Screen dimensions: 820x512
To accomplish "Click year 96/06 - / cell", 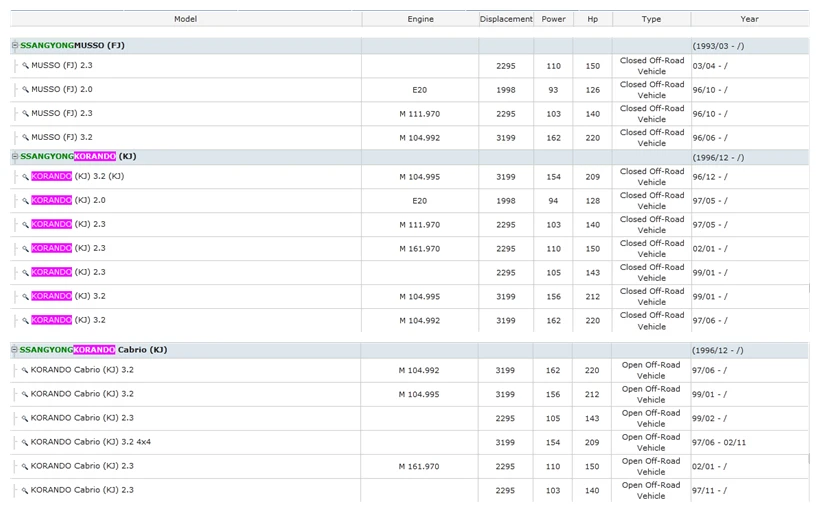I will coord(710,138).
